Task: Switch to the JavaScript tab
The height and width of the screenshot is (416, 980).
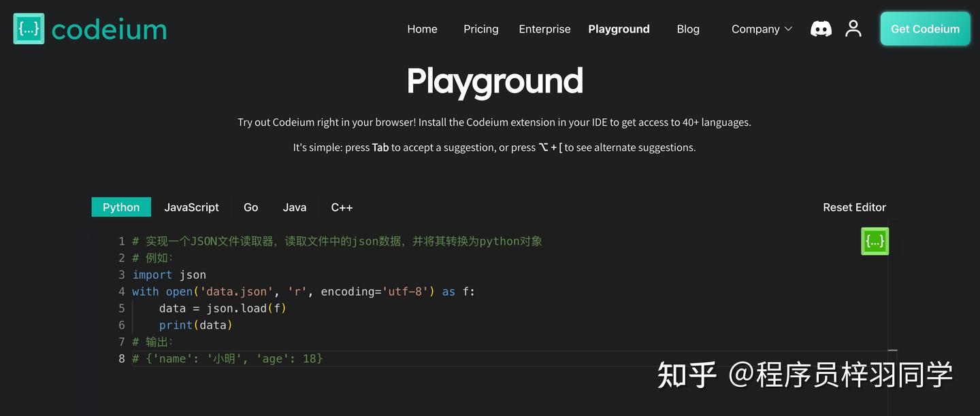Action: (x=191, y=207)
